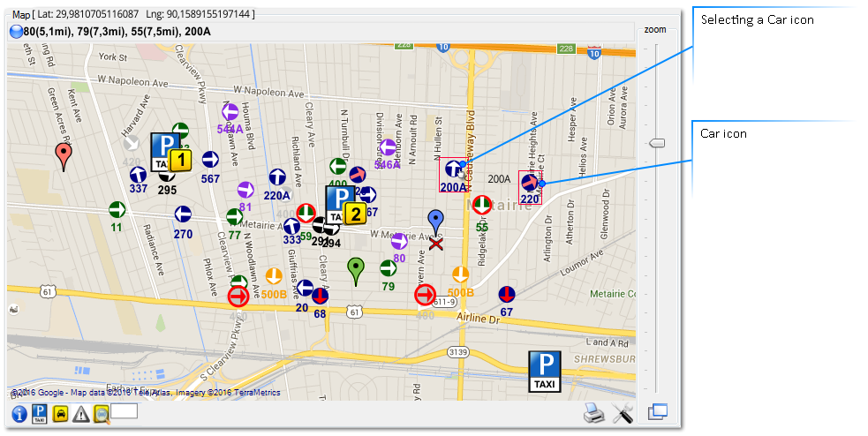This screenshot has height=436, width=868.
Task: Select green car icon 11
Action: (117, 210)
